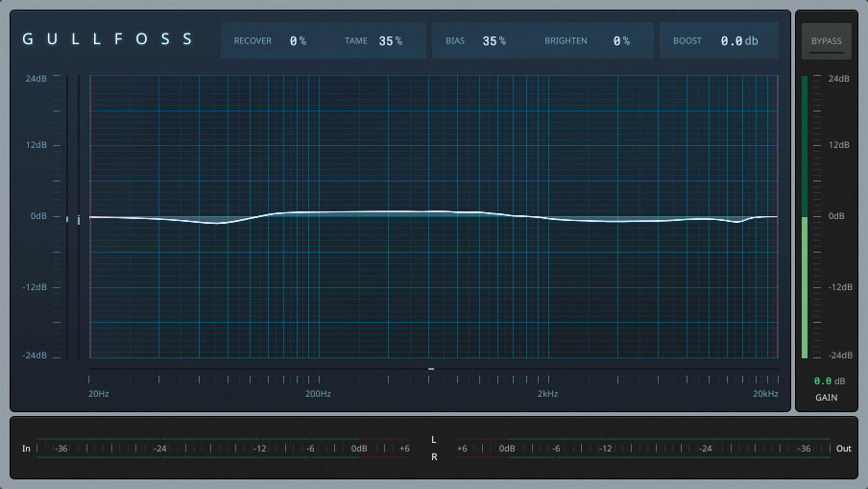
Task: Click the frequency range handle below graph
Action: click(x=431, y=369)
